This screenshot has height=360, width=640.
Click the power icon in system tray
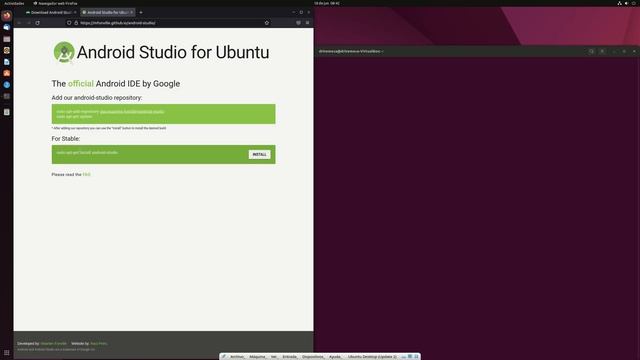(634, 3)
